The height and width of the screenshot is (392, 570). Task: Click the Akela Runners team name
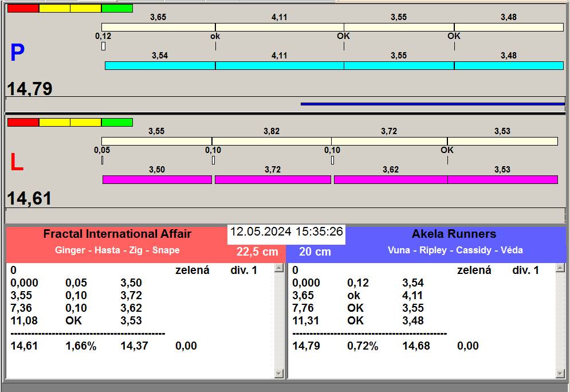tap(454, 234)
